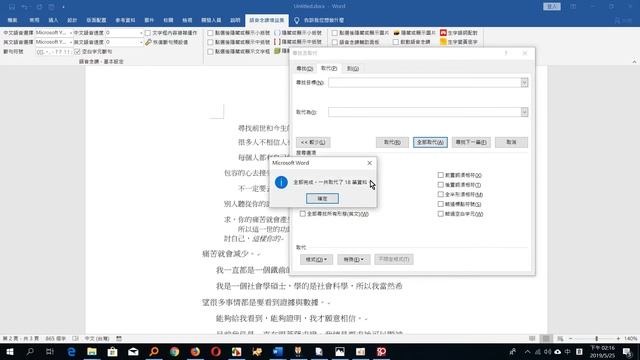The image size is (640, 360).
Task: Click the red 生字 vocabulary pairing icon
Action: 443,33
